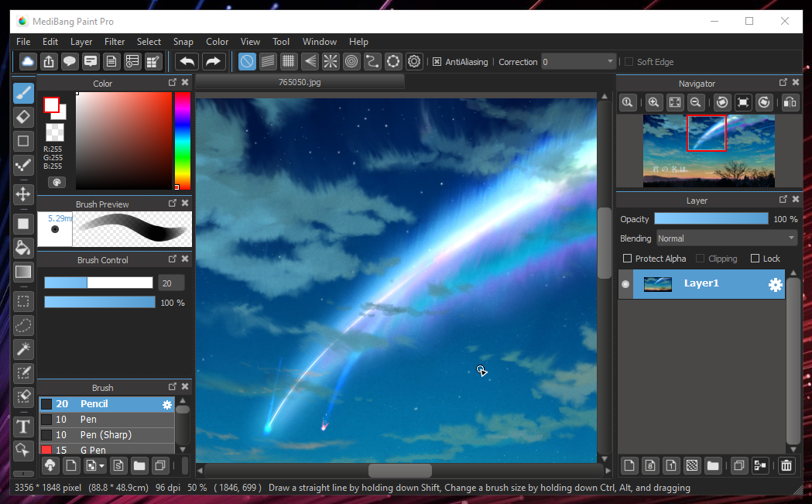Enable crisscross grid snap
The height and width of the screenshot is (504, 812).
pos(289,62)
